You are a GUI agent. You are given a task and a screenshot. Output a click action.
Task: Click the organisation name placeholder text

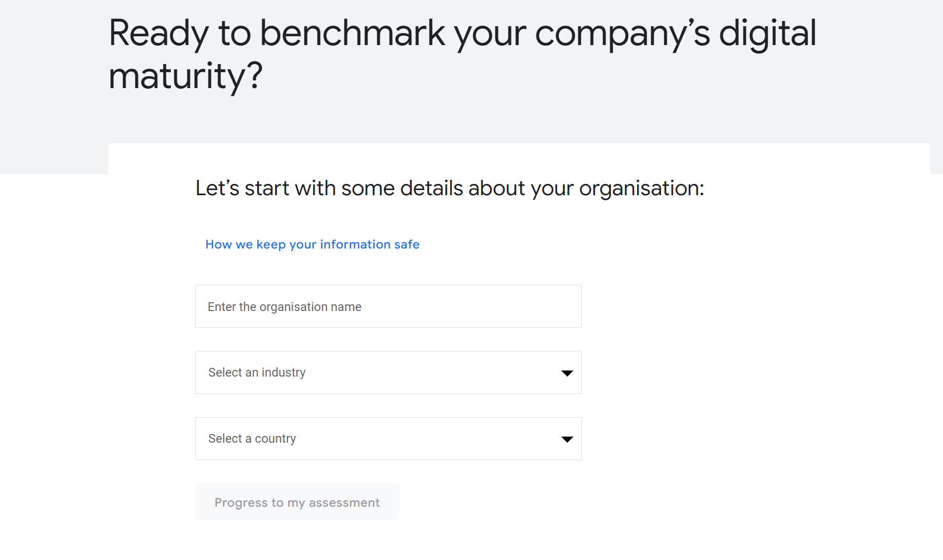click(285, 306)
